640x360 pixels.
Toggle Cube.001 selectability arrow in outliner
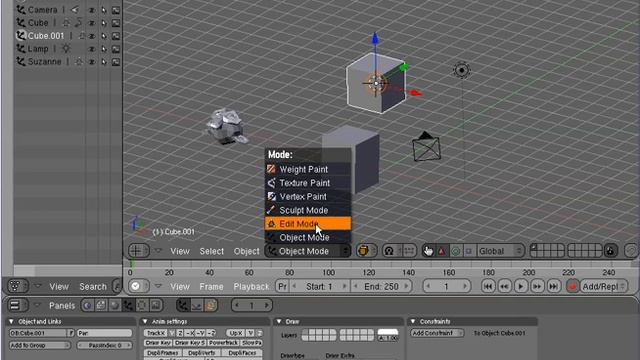[x=104, y=36]
